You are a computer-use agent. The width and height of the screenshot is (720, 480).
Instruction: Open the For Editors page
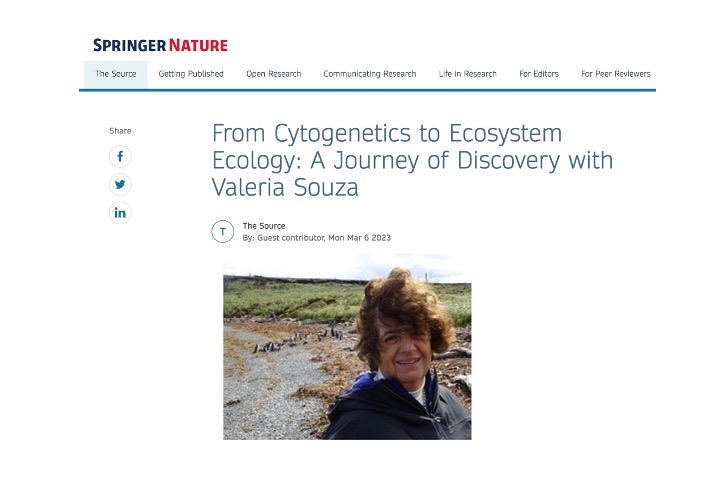539,74
